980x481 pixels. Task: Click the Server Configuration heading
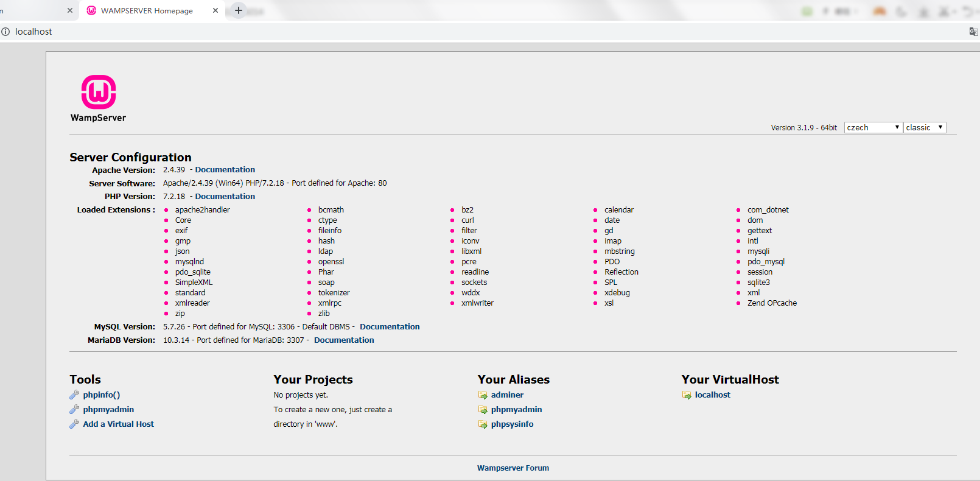(130, 157)
